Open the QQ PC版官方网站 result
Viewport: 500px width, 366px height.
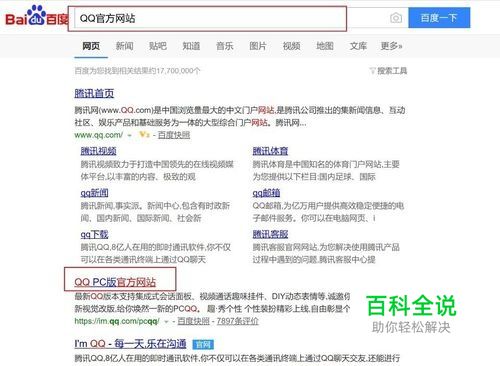(115, 282)
